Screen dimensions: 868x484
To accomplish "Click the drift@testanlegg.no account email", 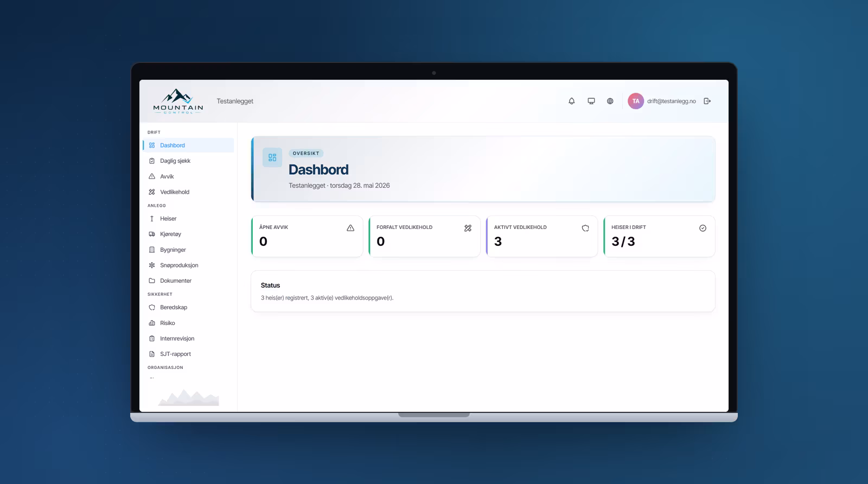I will [671, 101].
